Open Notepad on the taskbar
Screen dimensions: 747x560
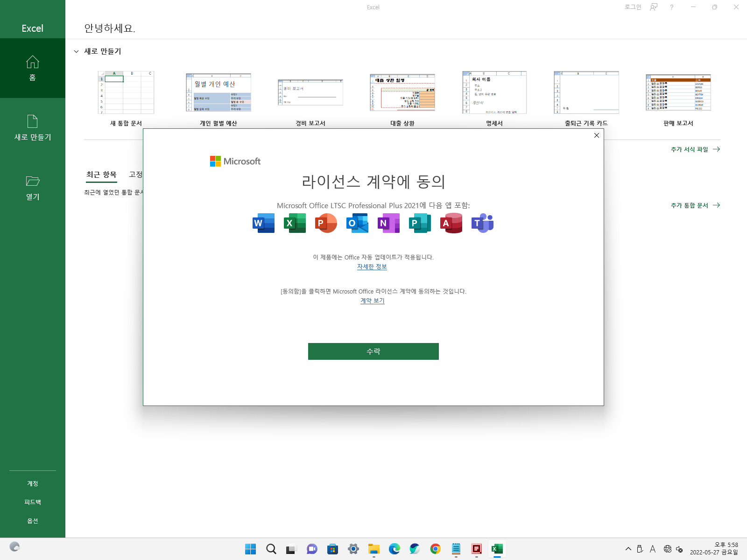click(456, 549)
